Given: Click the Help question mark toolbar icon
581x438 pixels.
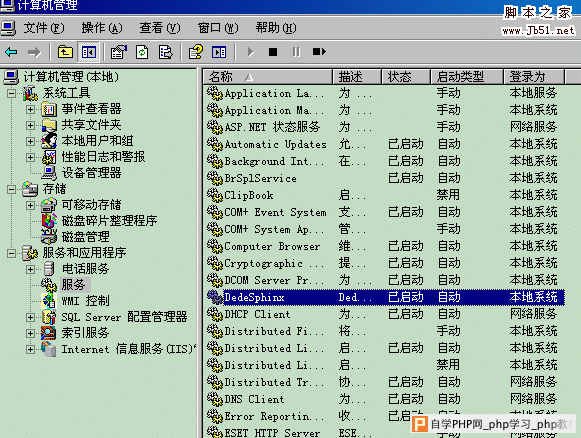Looking at the screenshot, I should tap(196, 52).
